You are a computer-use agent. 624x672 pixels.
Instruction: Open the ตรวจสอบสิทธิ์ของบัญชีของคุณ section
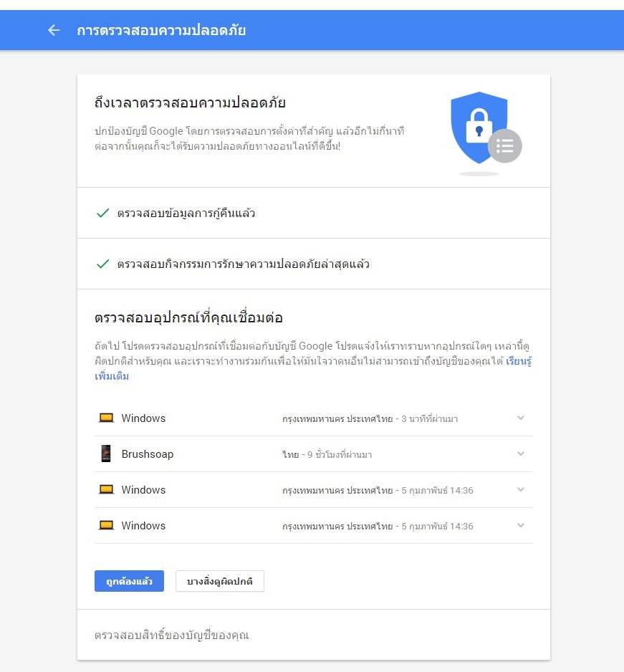tap(172, 635)
